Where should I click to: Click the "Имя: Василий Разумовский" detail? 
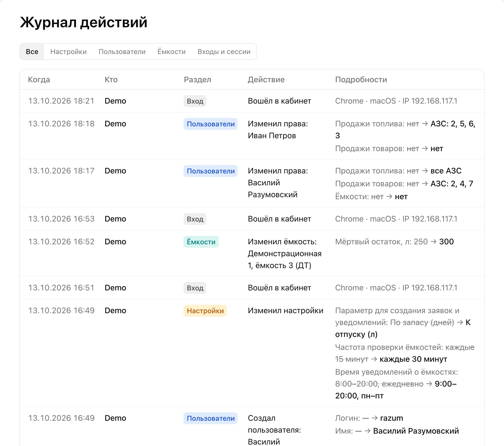(x=397, y=431)
